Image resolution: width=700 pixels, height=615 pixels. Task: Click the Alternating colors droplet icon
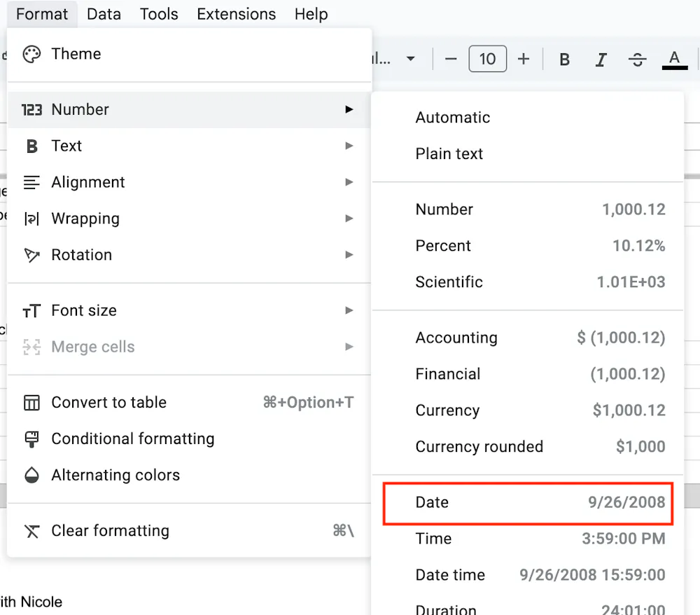pos(31,476)
